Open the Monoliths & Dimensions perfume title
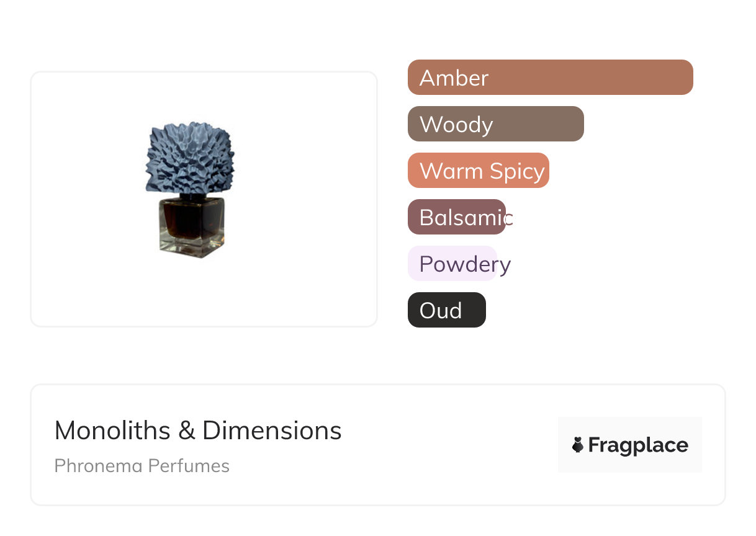The image size is (756, 536). point(198,431)
